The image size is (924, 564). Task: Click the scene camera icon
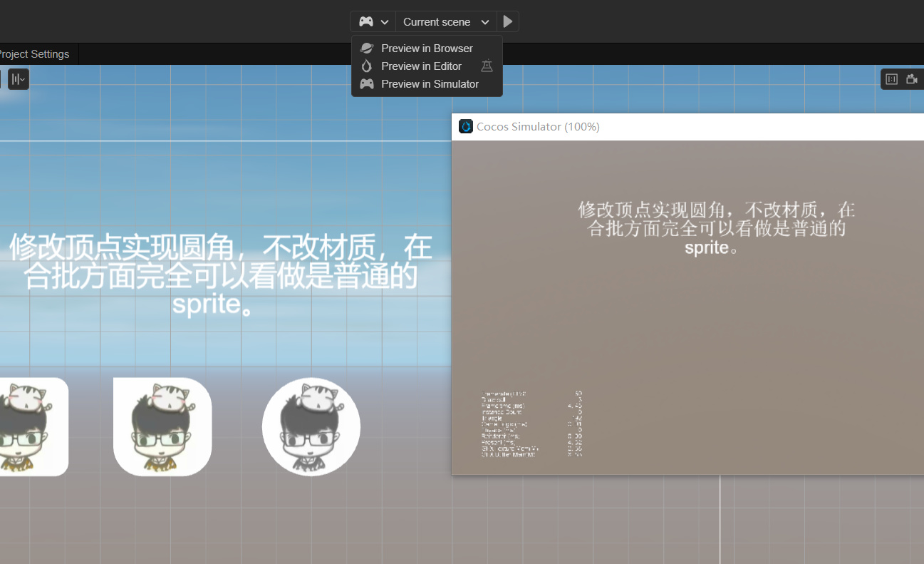point(912,79)
